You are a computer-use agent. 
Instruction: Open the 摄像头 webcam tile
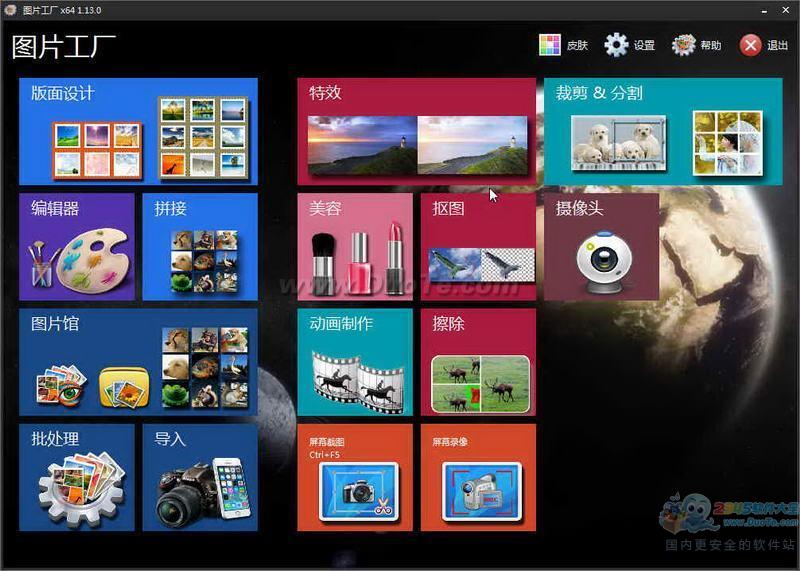[601, 247]
